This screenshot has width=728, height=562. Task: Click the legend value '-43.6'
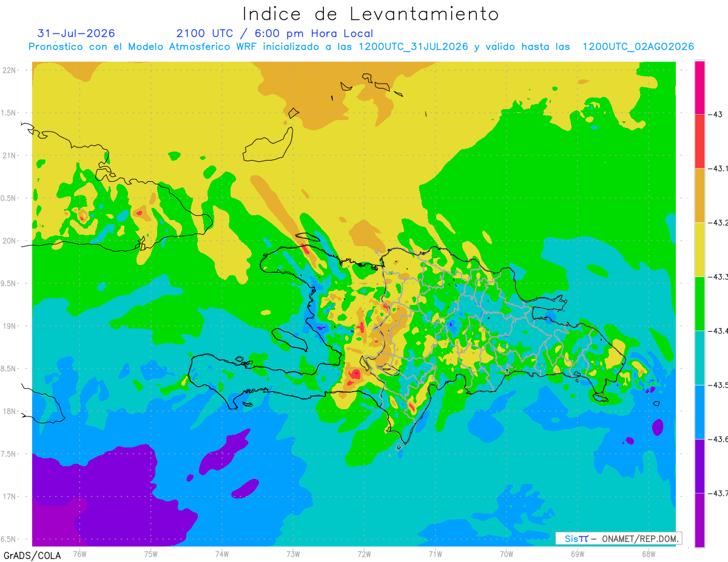tap(718, 439)
